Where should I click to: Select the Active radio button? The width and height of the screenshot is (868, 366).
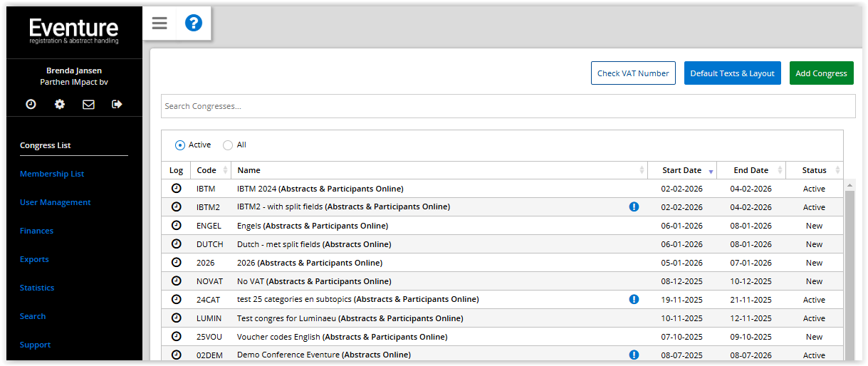click(x=180, y=145)
